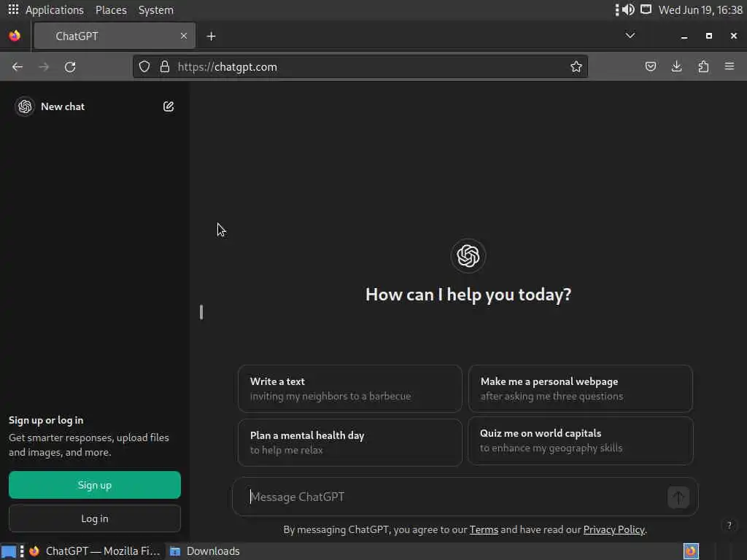Viewport: 747px width, 560px height.
Task: Click the green Sign up button
Action: point(95,485)
